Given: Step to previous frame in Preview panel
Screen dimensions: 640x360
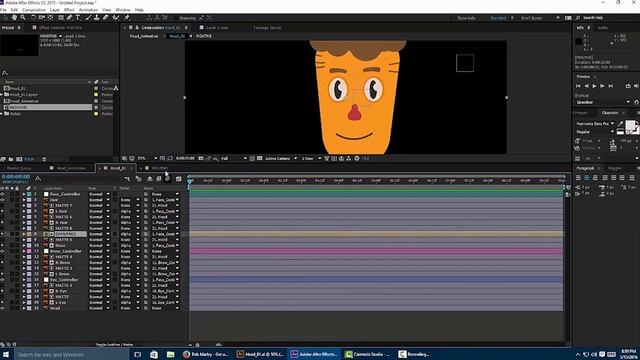Looking at the screenshot, I should tap(587, 86).
